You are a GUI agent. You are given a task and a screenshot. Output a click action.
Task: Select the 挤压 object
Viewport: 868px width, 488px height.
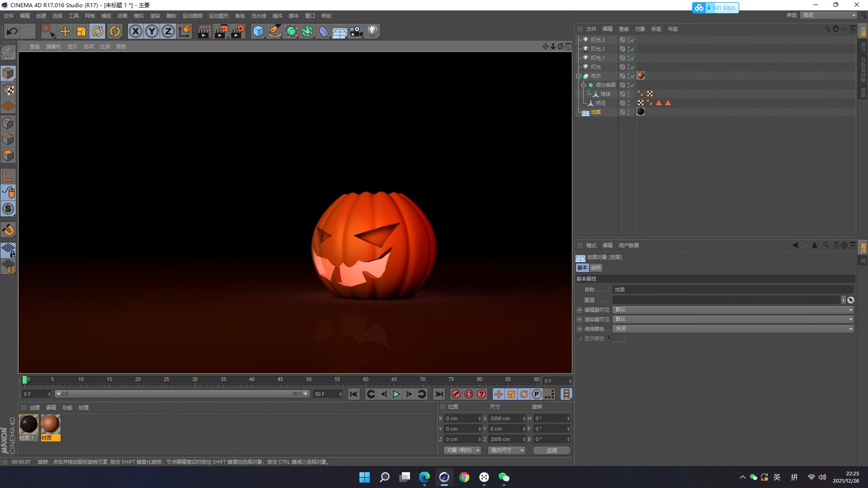[x=600, y=103]
